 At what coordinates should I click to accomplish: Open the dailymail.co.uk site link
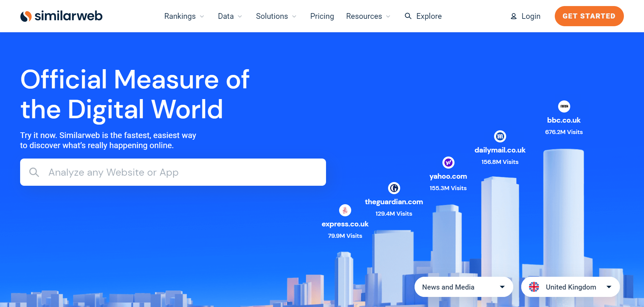tap(500, 150)
